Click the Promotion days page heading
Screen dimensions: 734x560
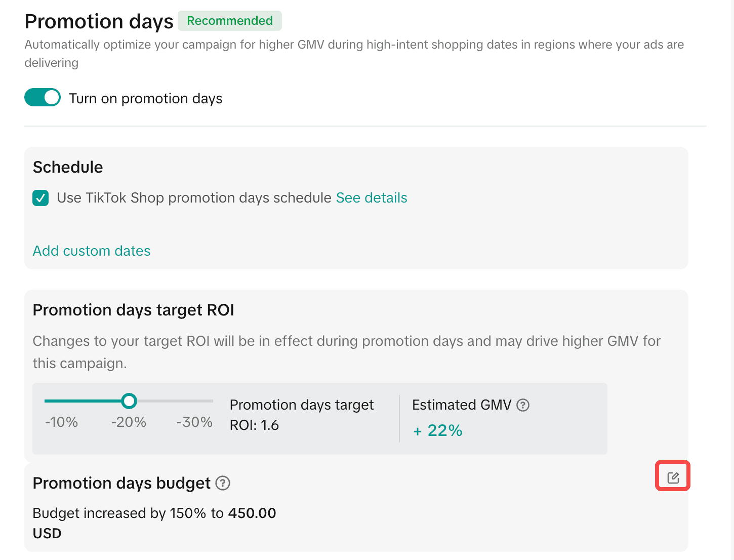99,22
